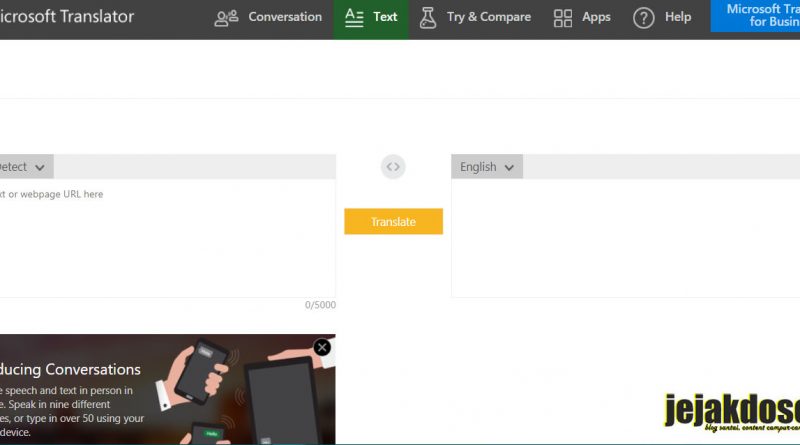Focus the source text or URL input

coord(168,238)
